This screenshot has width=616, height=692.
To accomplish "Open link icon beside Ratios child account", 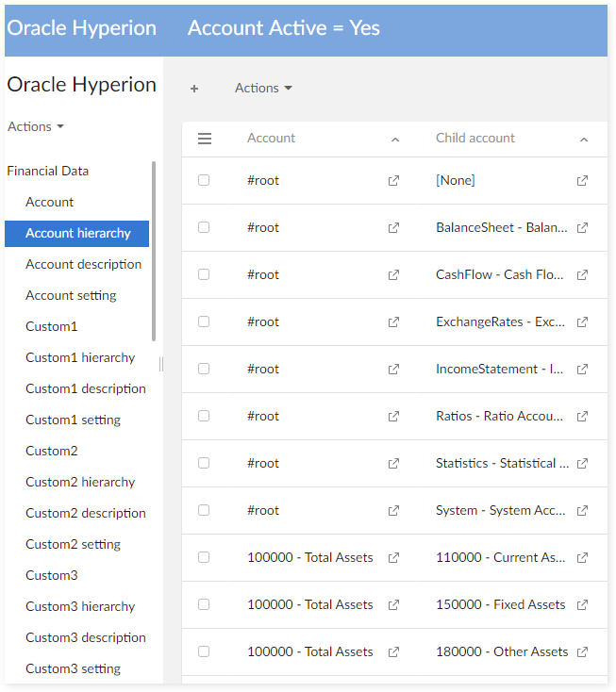I will 583,416.
